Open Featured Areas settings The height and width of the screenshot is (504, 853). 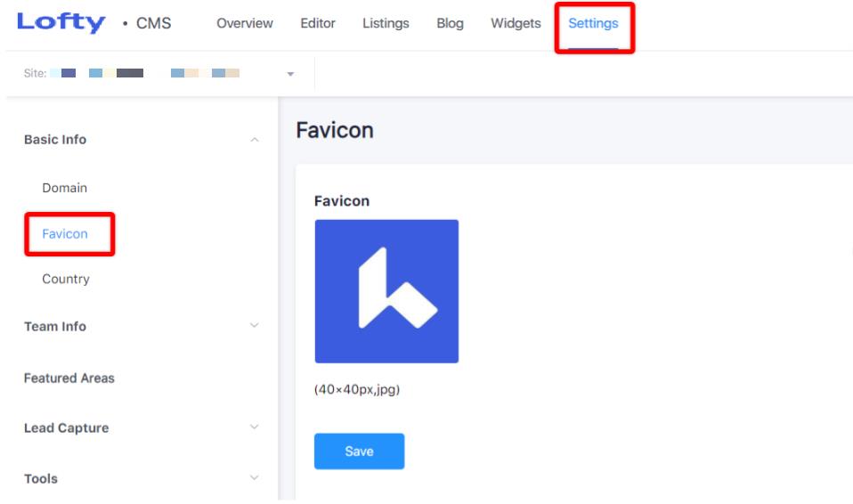point(69,378)
